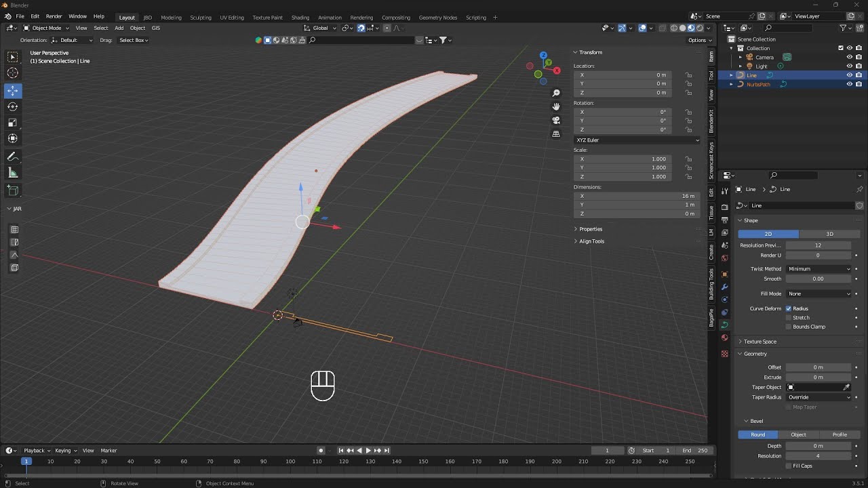The image size is (868, 488).
Task: Open the Taper Radius dropdown
Action: (818, 397)
